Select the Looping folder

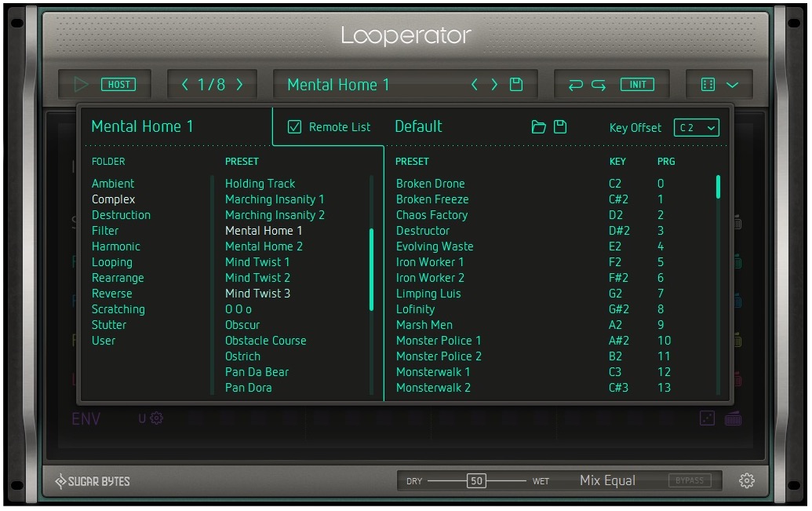pos(112,262)
